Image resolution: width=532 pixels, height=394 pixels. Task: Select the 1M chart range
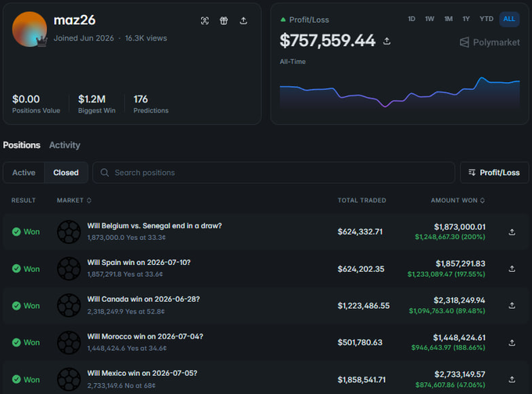pyautogui.click(x=448, y=19)
